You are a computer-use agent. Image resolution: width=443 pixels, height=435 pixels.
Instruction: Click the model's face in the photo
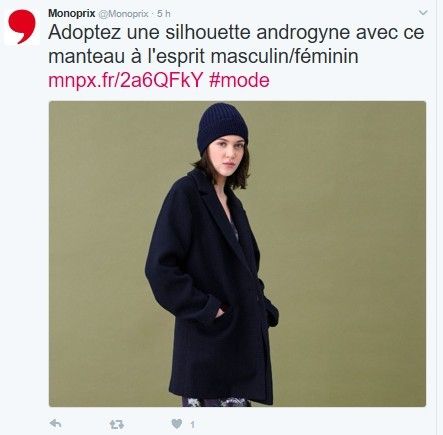point(228,155)
